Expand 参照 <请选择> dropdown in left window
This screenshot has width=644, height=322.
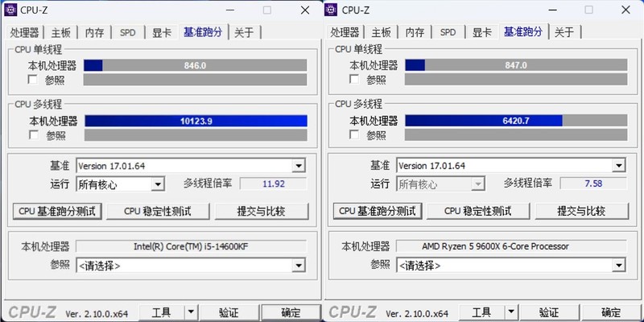[x=298, y=266]
